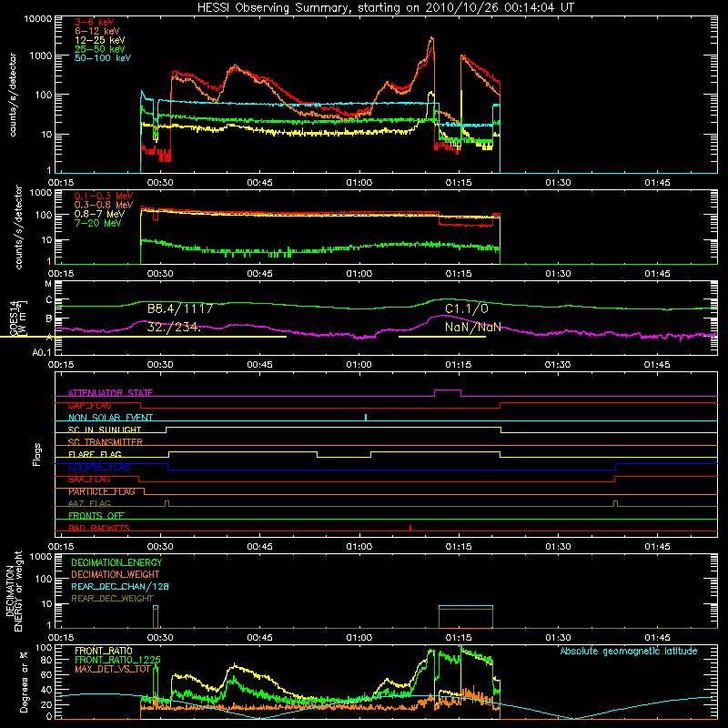
Task: Click the ATTENUATOR_STATE flag label
Action: point(110,393)
